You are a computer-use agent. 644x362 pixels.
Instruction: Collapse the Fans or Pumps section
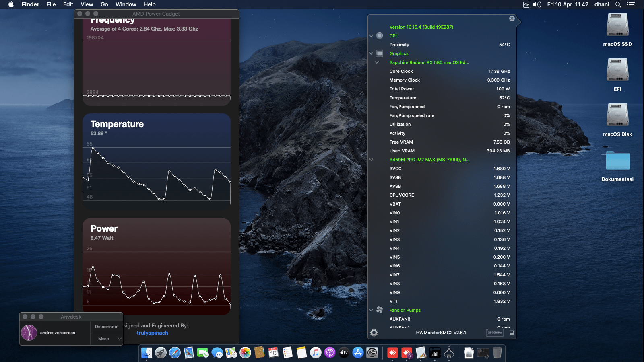371,310
